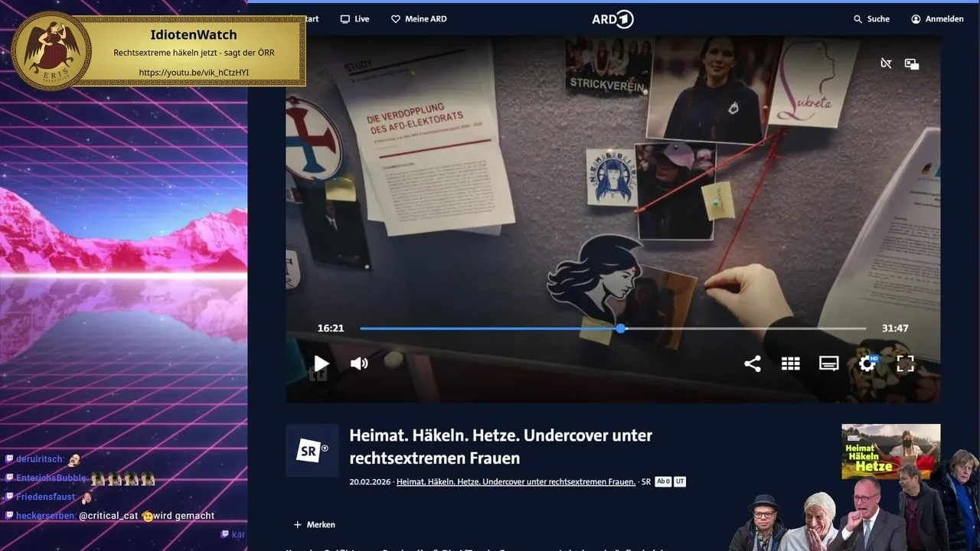The image size is (980, 551).
Task: Click the Ab 0 age rating badge
Action: 663,482
